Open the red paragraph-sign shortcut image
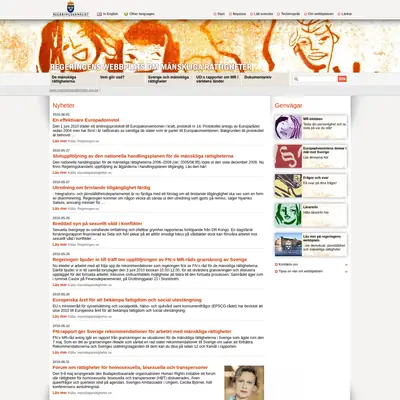400x400 pixels. point(288,156)
